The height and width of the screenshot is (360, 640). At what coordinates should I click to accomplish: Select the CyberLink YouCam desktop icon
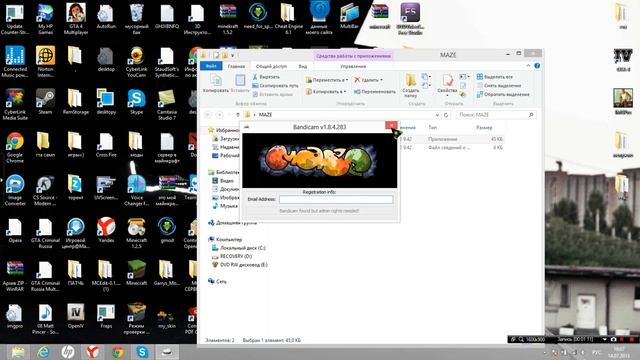coord(136,62)
